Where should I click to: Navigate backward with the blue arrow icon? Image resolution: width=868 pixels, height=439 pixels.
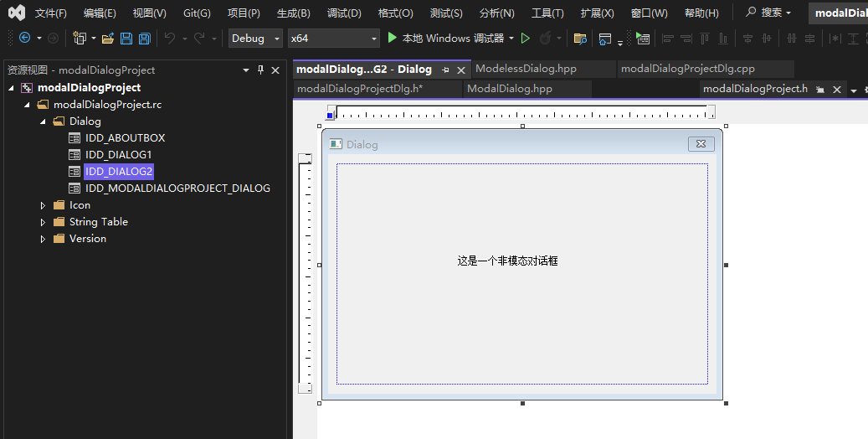[x=24, y=38]
